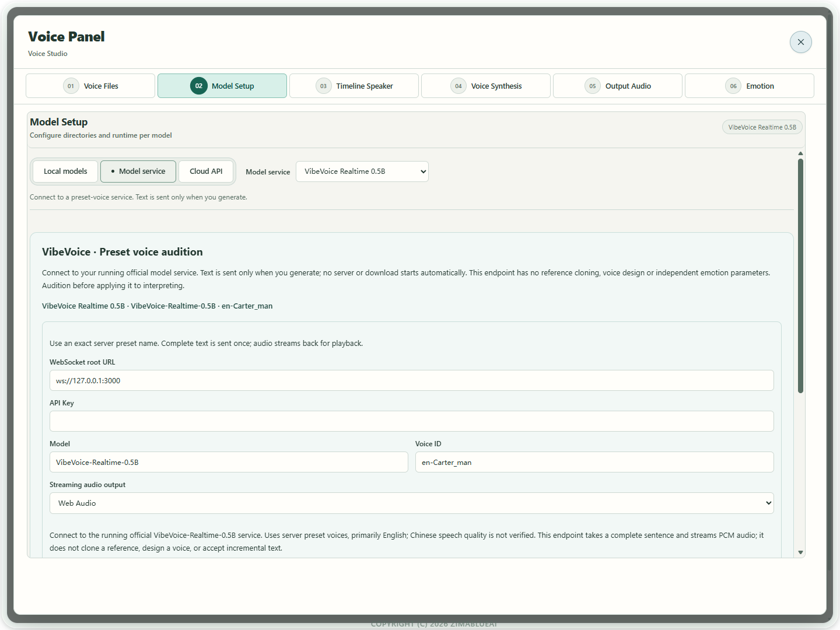840x630 pixels.
Task: Select the Output Audio tab
Action: [x=618, y=86]
